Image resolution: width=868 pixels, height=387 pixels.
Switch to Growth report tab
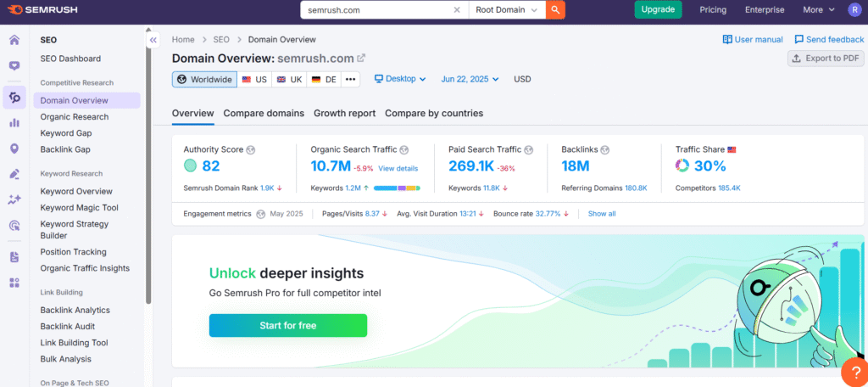point(344,113)
